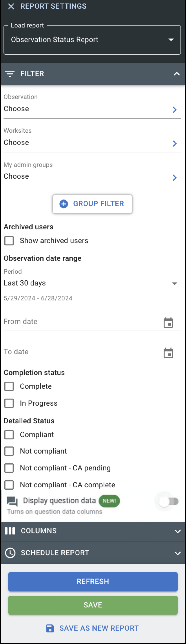Viewport: 186px width, 644px height.
Task: Click the plus icon on Group Filter
Action: (64, 204)
